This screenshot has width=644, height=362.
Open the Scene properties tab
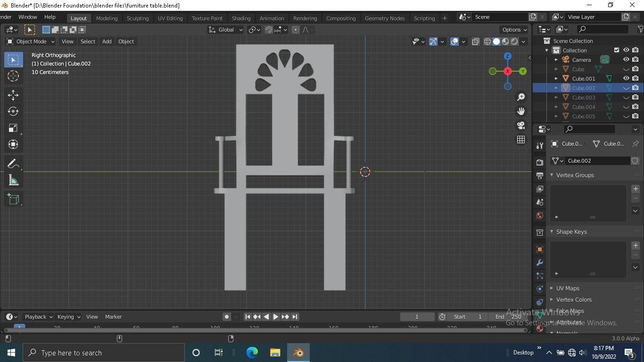coord(540,202)
